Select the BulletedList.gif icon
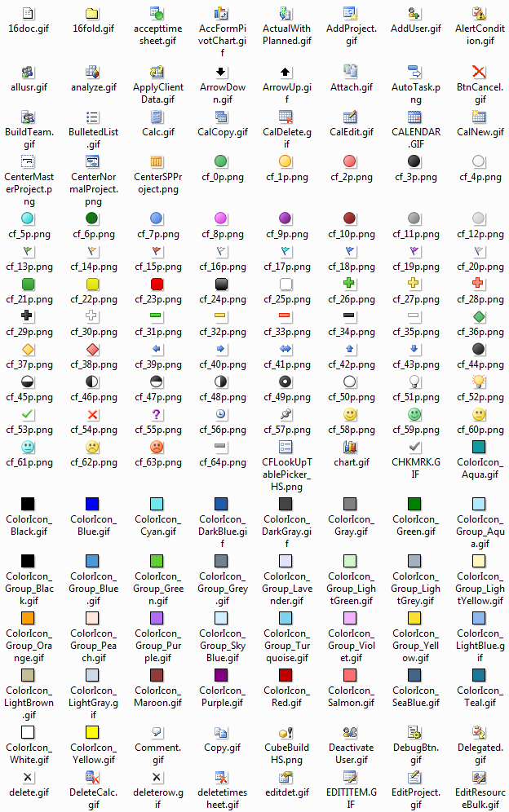 click(93, 117)
